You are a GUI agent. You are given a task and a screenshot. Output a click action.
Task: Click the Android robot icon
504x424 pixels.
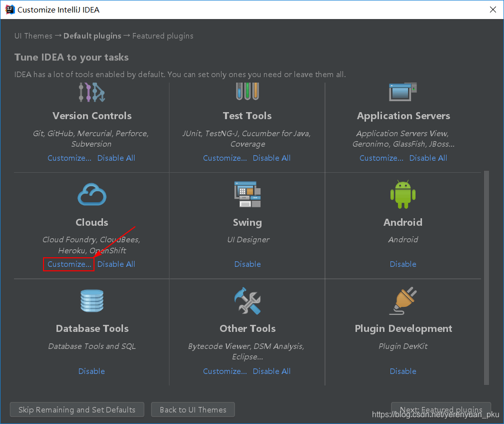pyautogui.click(x=403, y=194)
